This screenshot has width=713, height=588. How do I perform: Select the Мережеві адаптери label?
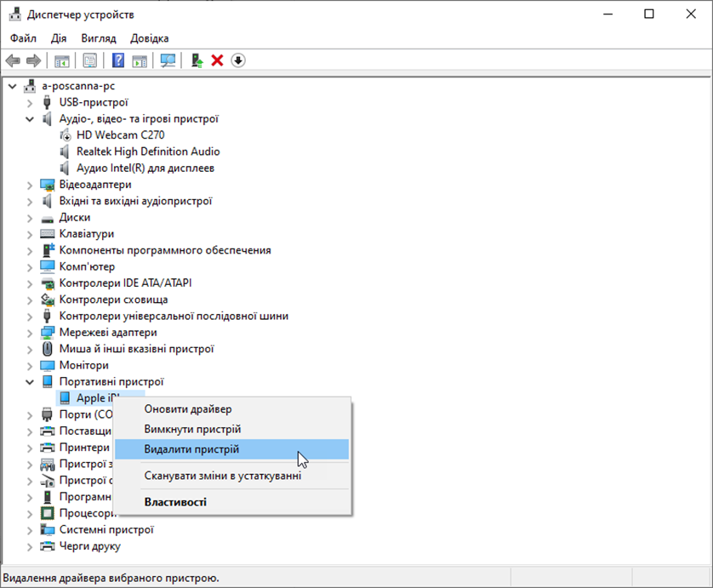tap(108, 333)
